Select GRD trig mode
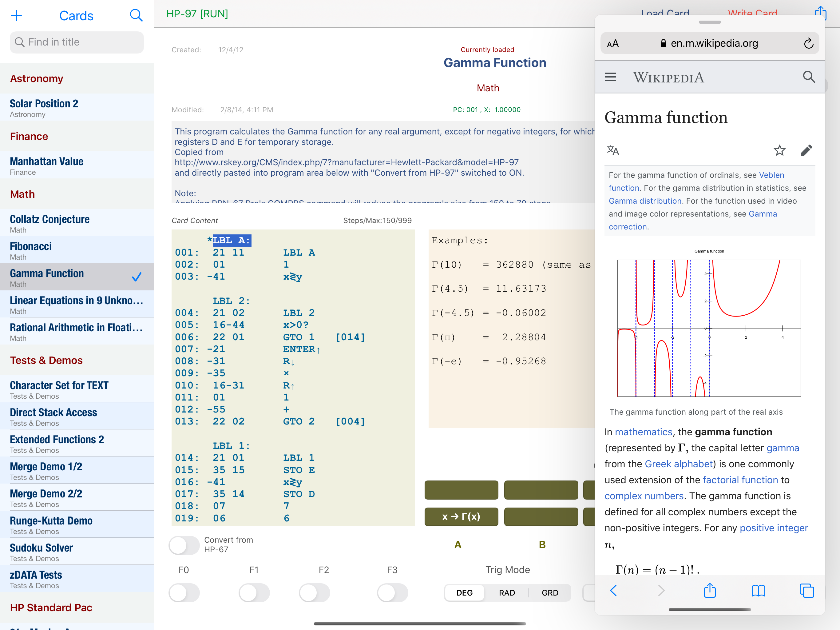 pyautogui.click(x=550, y=593)
